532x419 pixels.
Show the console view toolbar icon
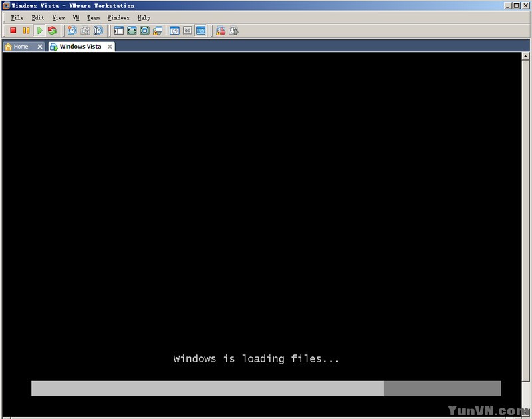201,31
